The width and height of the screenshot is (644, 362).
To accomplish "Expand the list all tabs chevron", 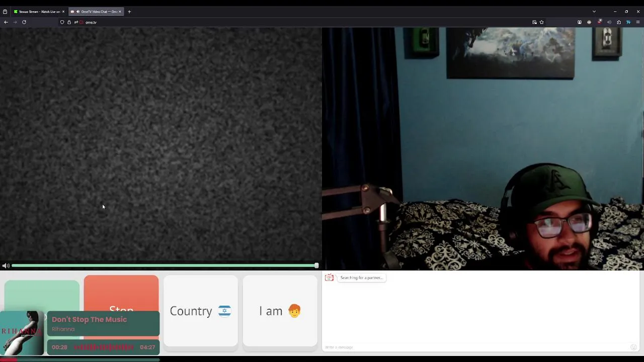I will [594, 12].
